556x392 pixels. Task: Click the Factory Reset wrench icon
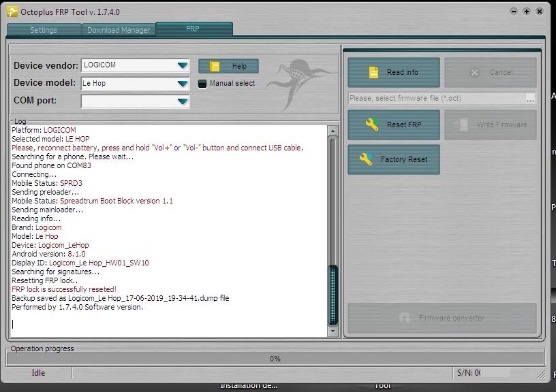tap(366, 159)
